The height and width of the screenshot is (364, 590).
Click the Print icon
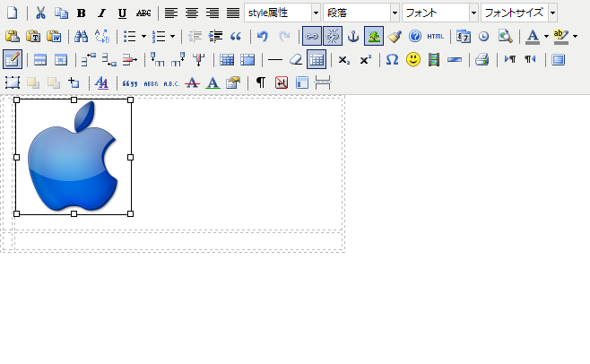[482, 60]
